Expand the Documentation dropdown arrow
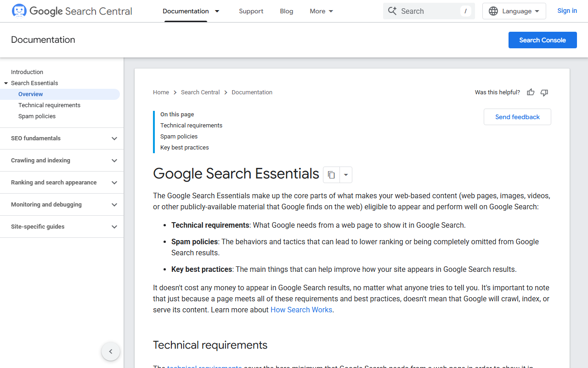 tap(217, 11)
